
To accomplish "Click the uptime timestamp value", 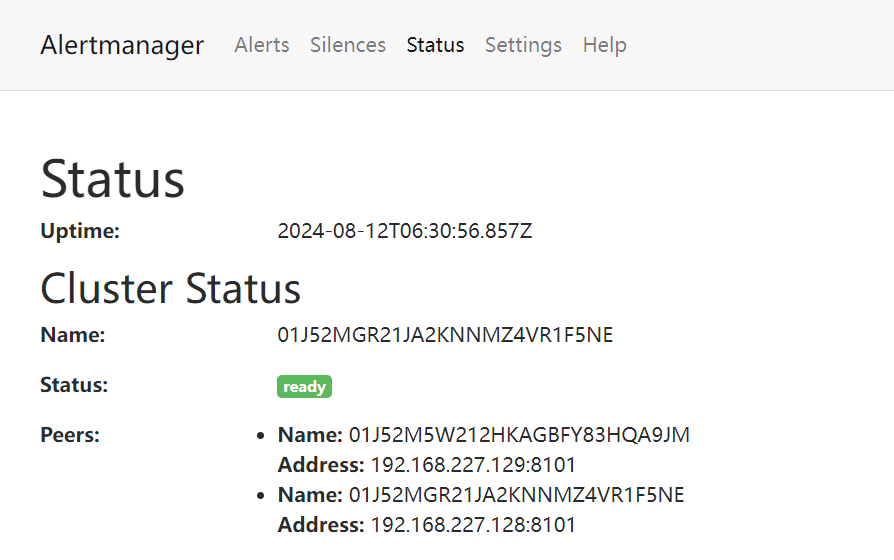I will (x=404, y=231).
